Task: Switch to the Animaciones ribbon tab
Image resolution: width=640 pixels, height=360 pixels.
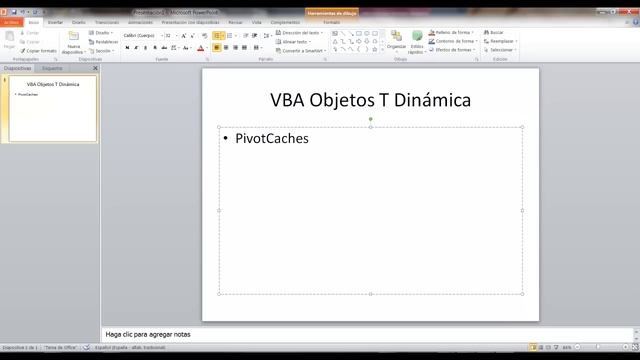Action: (x=140, y=22)
